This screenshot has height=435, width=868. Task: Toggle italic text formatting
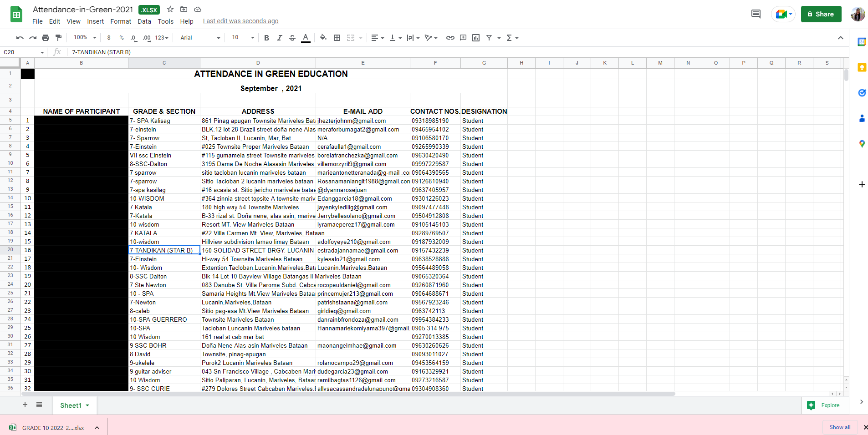[279, 38]
